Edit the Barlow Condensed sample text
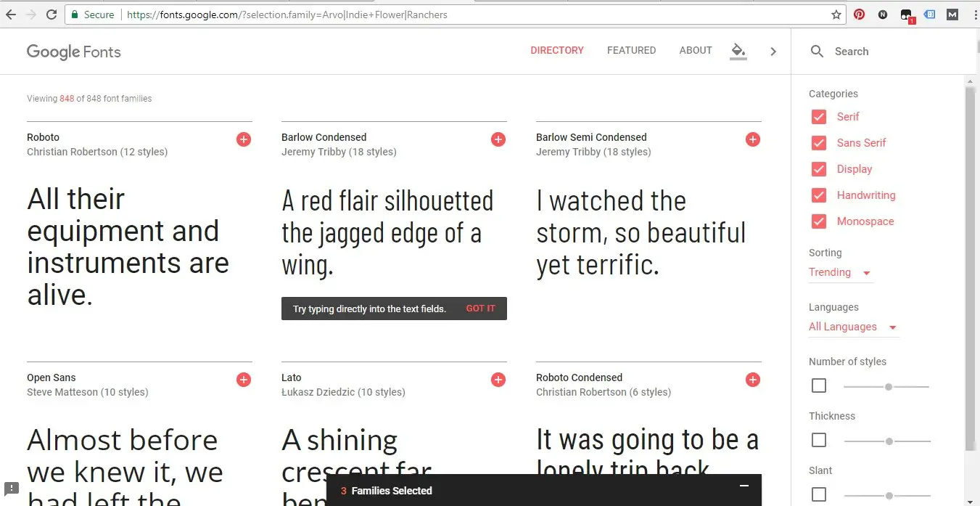 (x=387, y=233)
